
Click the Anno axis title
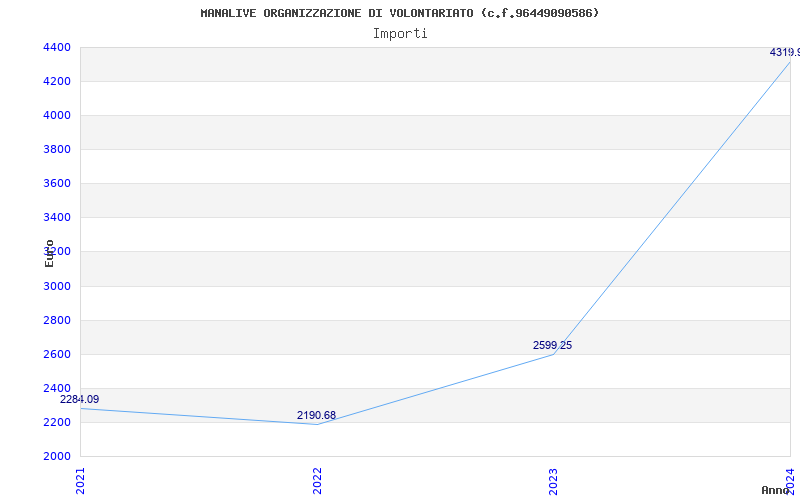774,490
